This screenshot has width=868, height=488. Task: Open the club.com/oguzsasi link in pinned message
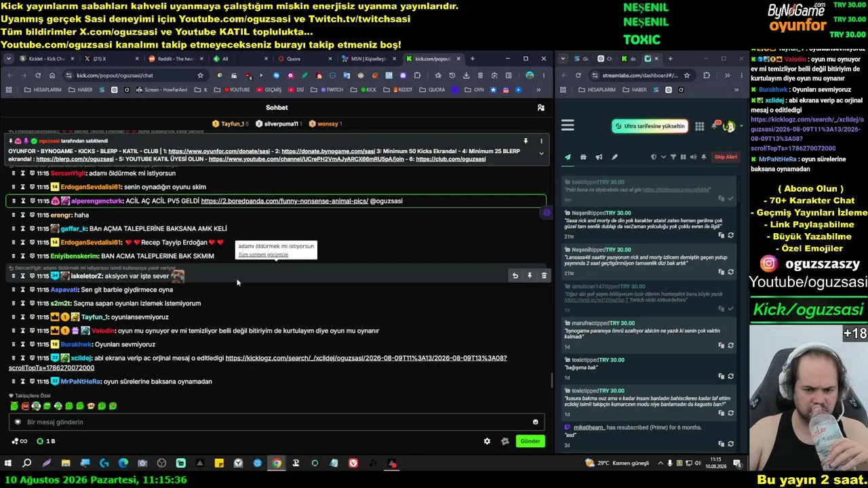[x=451, y=159]
